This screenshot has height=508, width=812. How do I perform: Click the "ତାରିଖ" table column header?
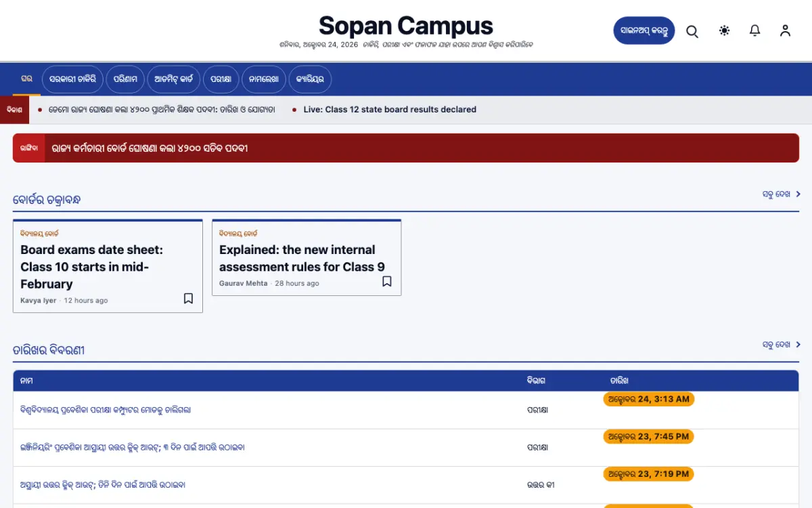(619, 381)
